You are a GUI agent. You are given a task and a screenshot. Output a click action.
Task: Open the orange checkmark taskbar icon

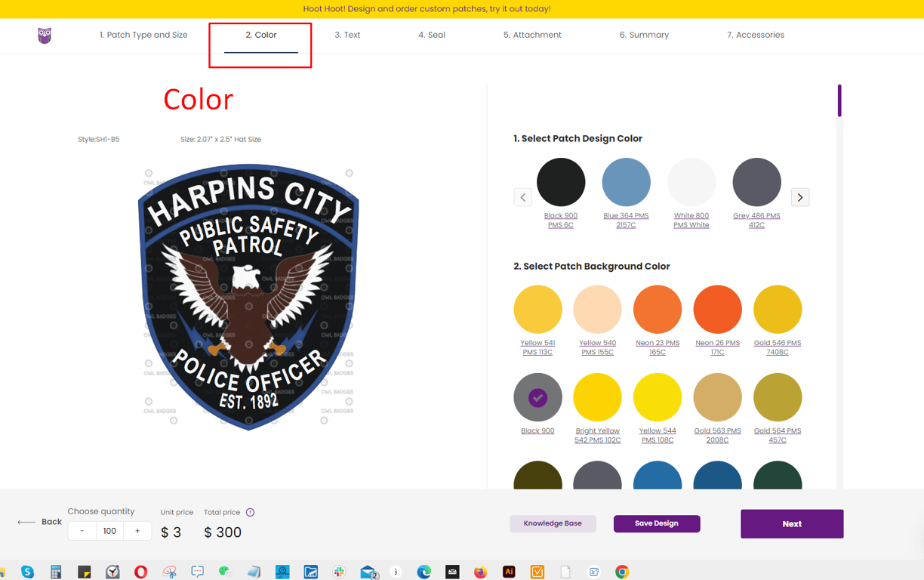[x=537, y=572]
